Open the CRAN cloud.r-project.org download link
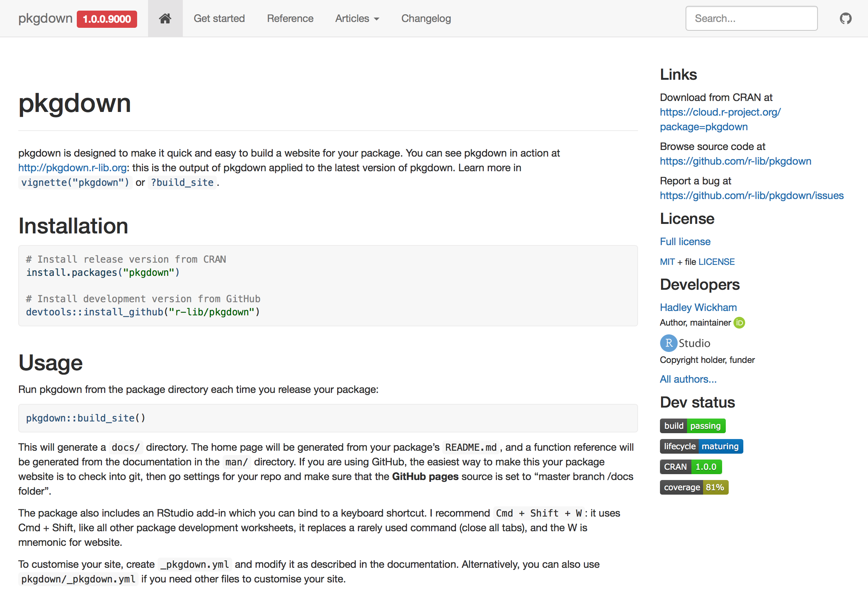 pyautogui.click(x=720, y=119)
